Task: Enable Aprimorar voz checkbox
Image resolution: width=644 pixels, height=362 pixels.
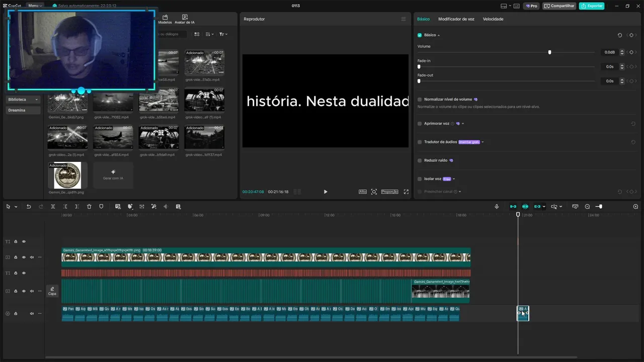Action: pyautogui.click(x=420, y=124)
